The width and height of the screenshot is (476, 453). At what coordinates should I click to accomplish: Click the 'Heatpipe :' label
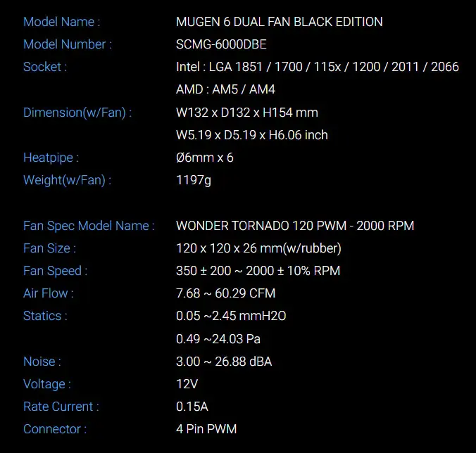51,158
